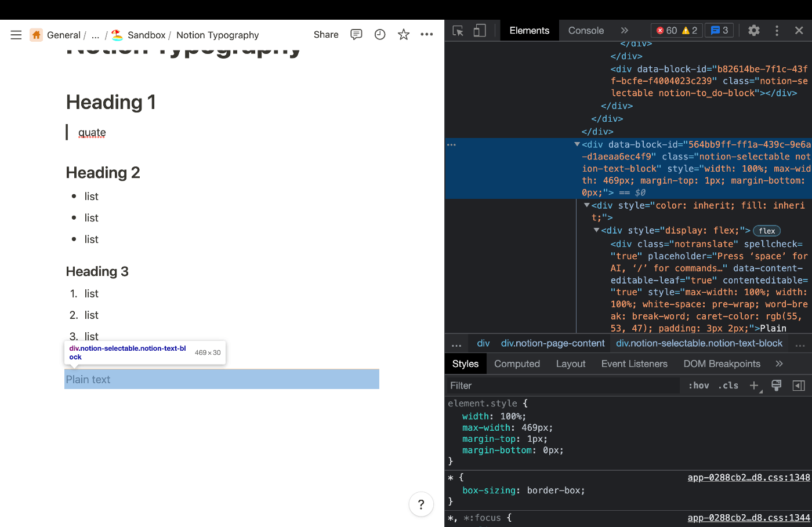Select the div crumb in breadcrumb trail
The image size is (812, 527).
coord(483,343)
